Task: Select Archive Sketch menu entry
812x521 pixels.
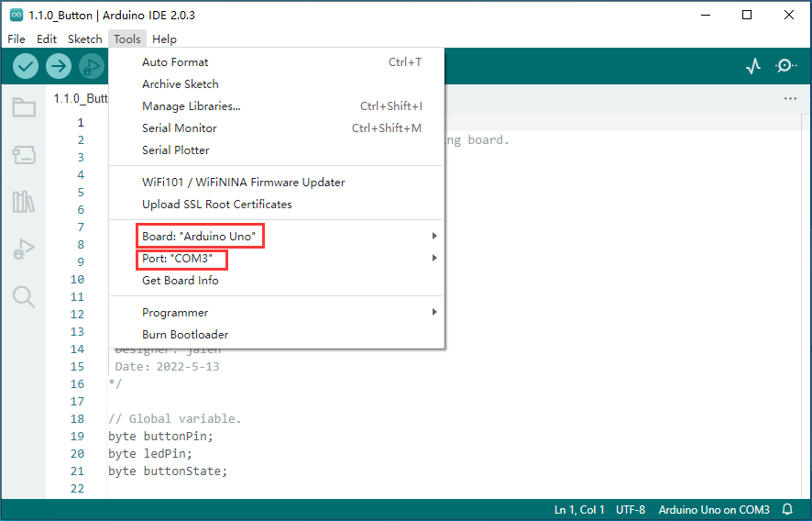Action: (277, 84)
